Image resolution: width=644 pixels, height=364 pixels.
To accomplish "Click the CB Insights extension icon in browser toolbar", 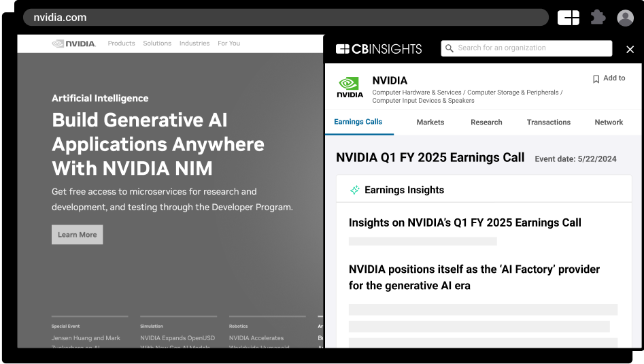I will point(568,18).
